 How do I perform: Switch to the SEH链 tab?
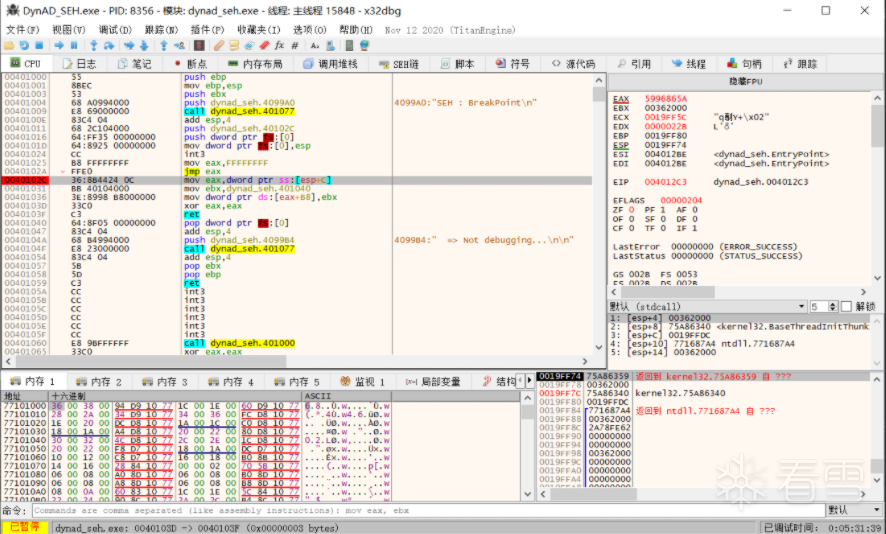click(399, 64)
